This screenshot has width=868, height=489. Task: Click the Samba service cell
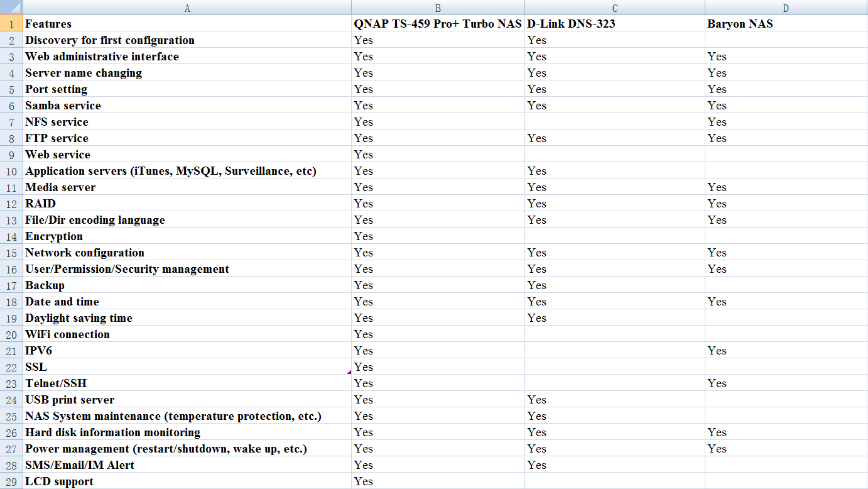[x=63, y=106]
